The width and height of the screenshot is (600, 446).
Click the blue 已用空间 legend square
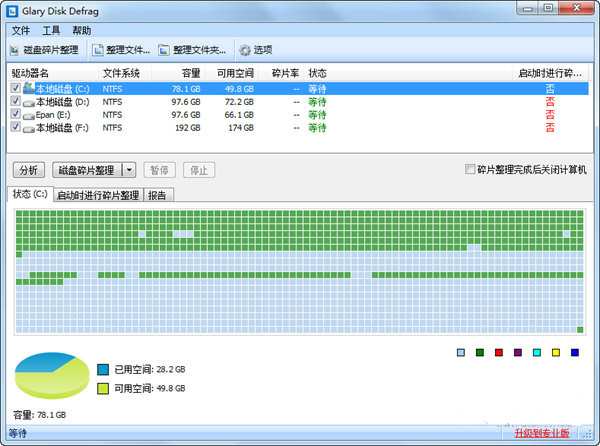click(x=103, y=369)
